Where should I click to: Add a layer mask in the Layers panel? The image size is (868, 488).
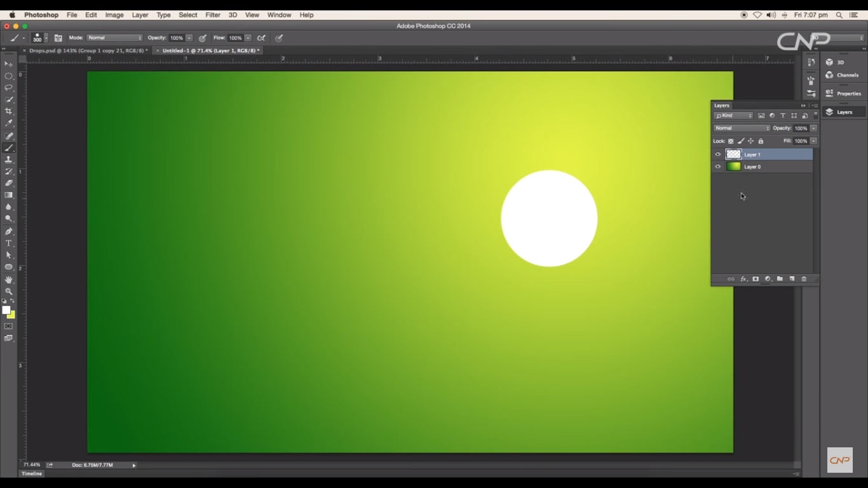pos(756,279)
